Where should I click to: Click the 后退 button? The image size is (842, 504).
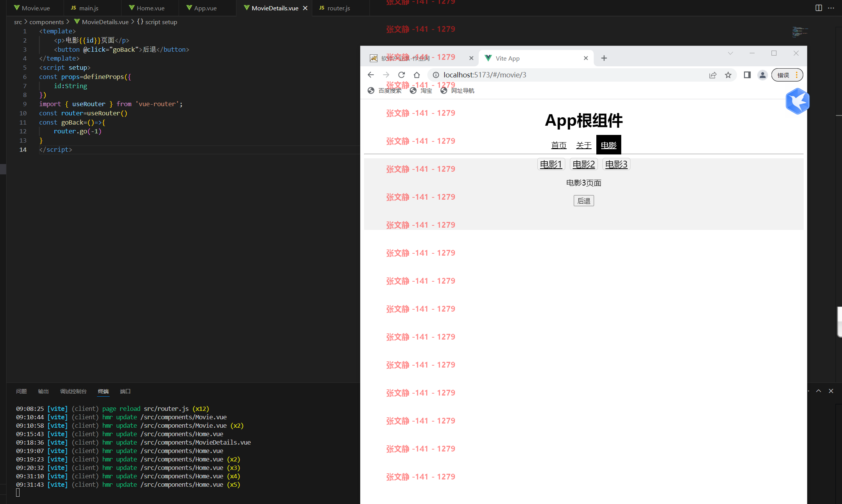[x=584, y=201]
